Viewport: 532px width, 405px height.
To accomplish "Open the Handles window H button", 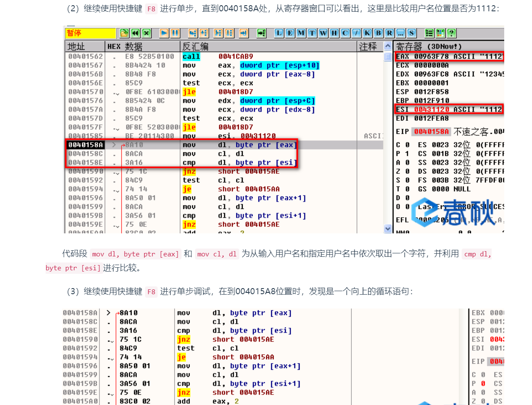I will 334,33.
